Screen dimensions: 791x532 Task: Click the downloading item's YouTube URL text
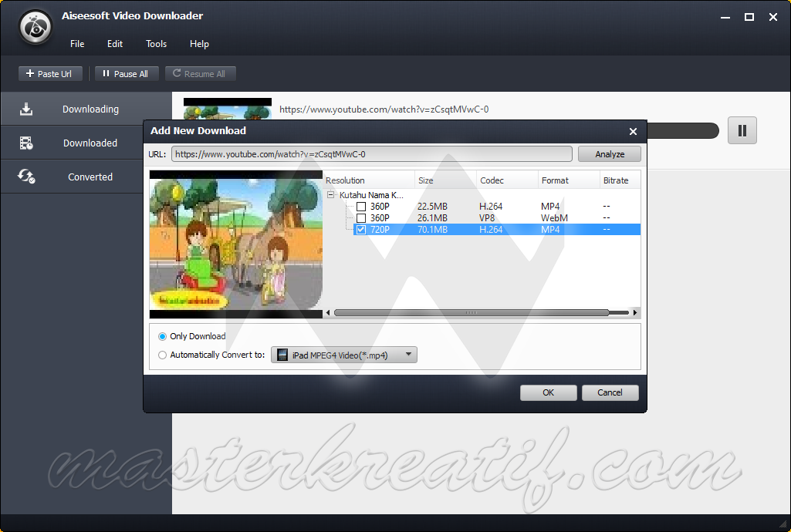tap(384, 109)
